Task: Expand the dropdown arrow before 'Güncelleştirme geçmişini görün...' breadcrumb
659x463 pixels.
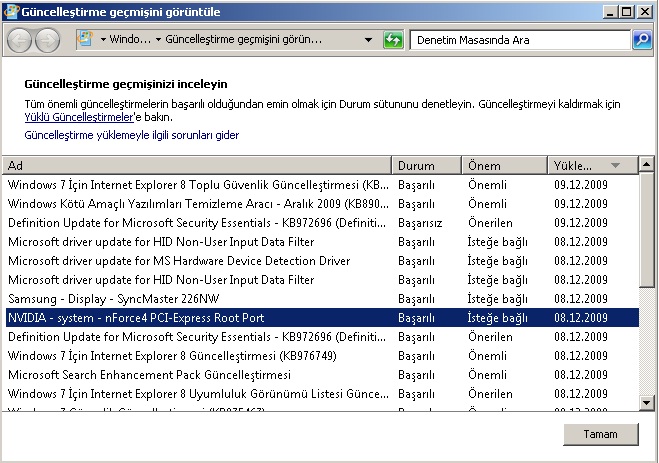Action: pos(158,40)
